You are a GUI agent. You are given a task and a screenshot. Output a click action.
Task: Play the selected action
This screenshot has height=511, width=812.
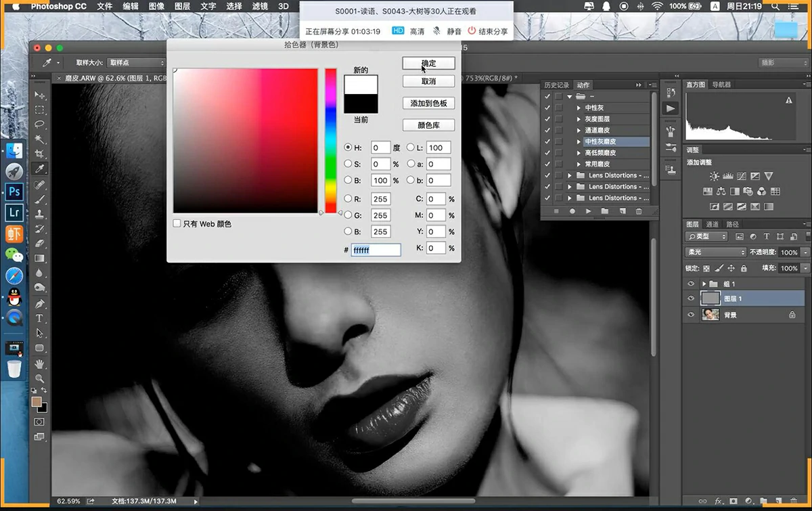pos(588,212)
